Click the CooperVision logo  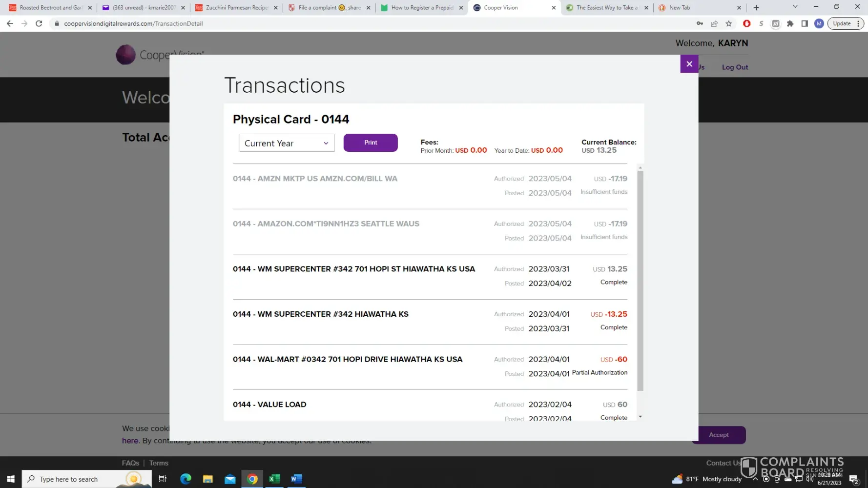pos(160,55)
